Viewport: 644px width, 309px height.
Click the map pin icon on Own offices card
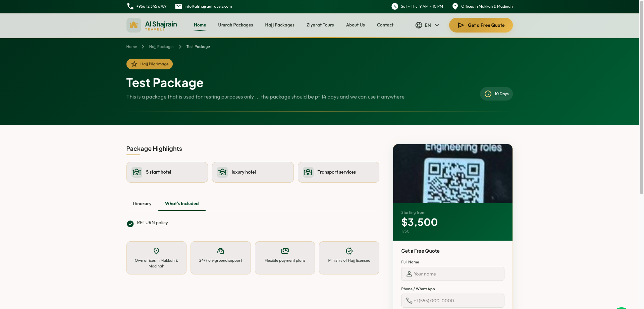156,251
